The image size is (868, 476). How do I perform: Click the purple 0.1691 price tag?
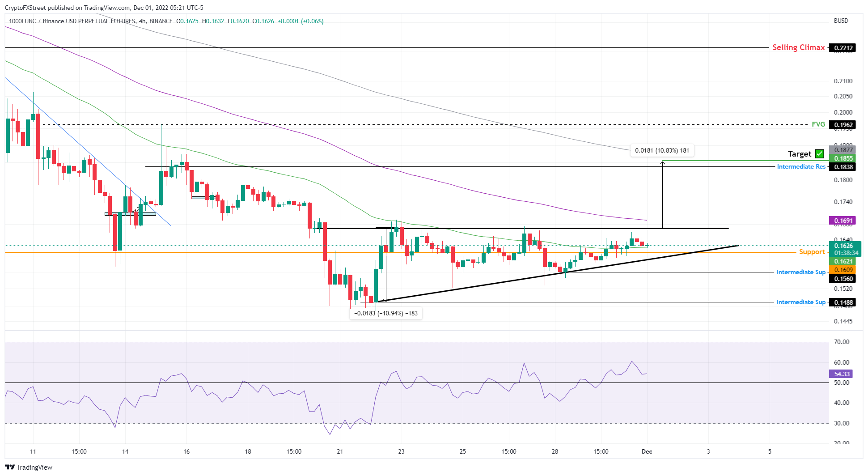842,221
